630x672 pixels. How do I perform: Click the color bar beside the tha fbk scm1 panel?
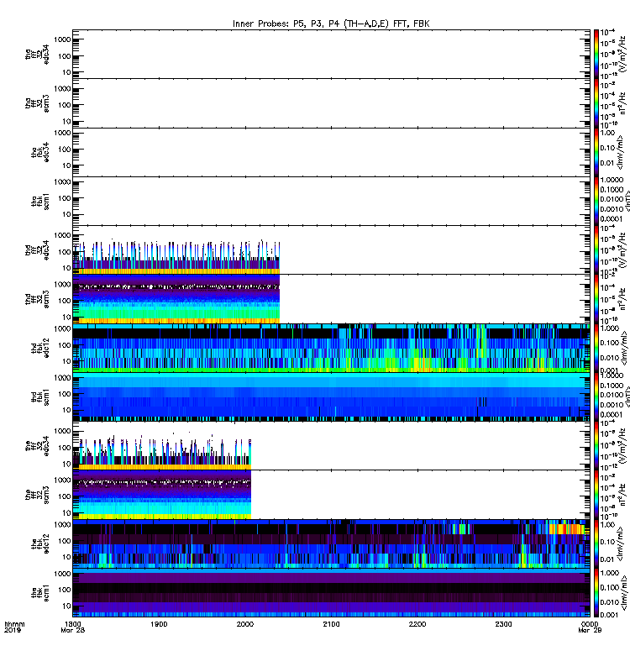tap(596, 201)
